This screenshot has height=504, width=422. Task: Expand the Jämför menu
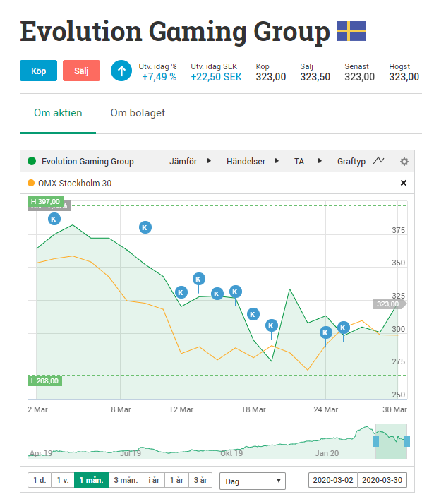191,161
